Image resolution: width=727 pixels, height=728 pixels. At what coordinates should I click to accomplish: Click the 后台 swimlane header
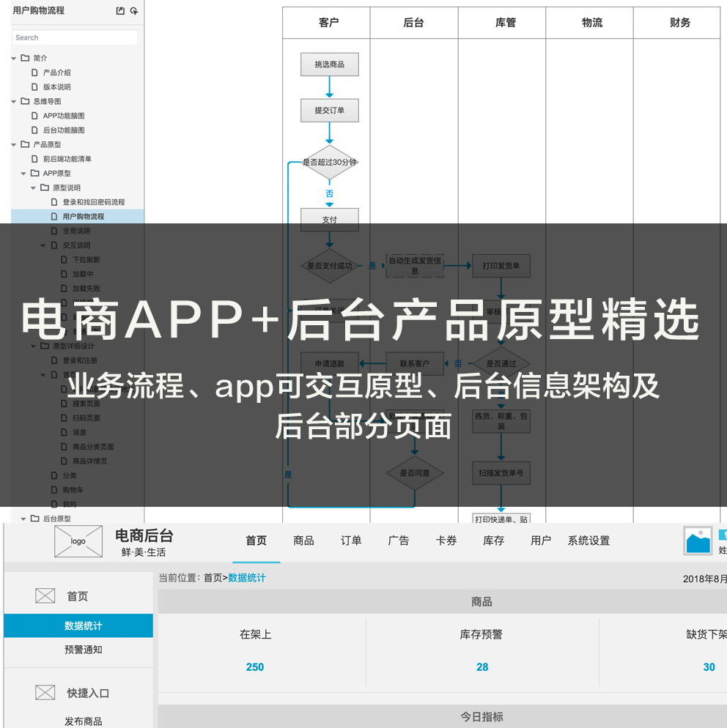click(x=414, y=23)
